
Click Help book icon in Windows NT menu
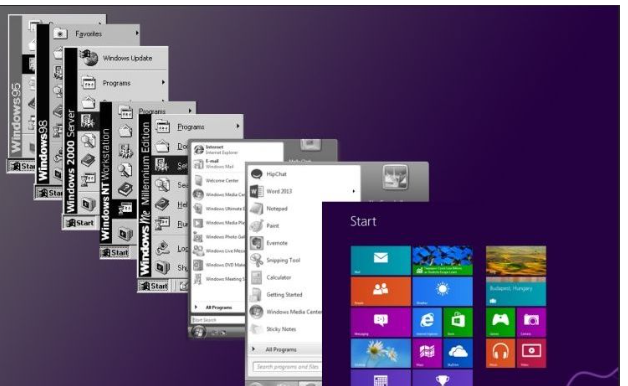[125, 189]
